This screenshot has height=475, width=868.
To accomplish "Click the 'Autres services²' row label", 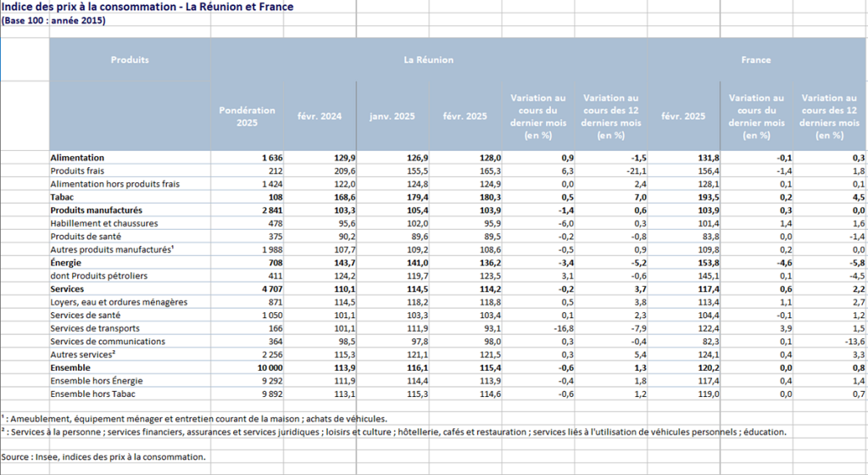I will (x=82, y=355).
